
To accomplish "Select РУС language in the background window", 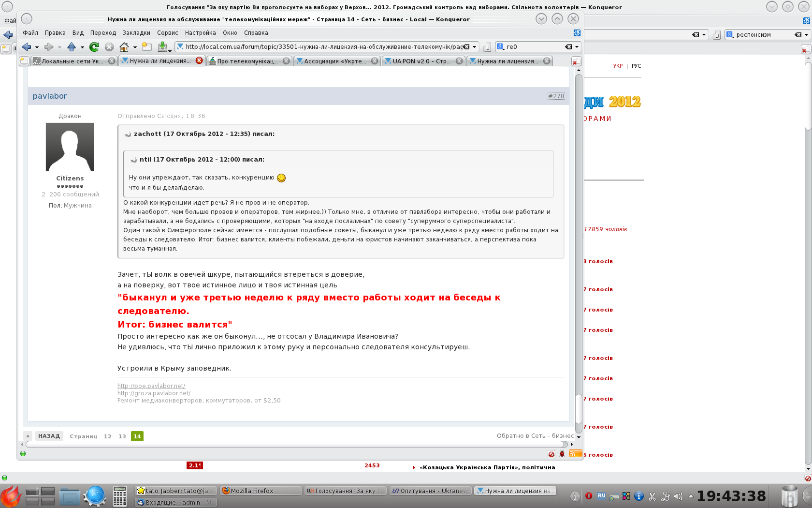I will pyautogui.click(x=637, y=66).
